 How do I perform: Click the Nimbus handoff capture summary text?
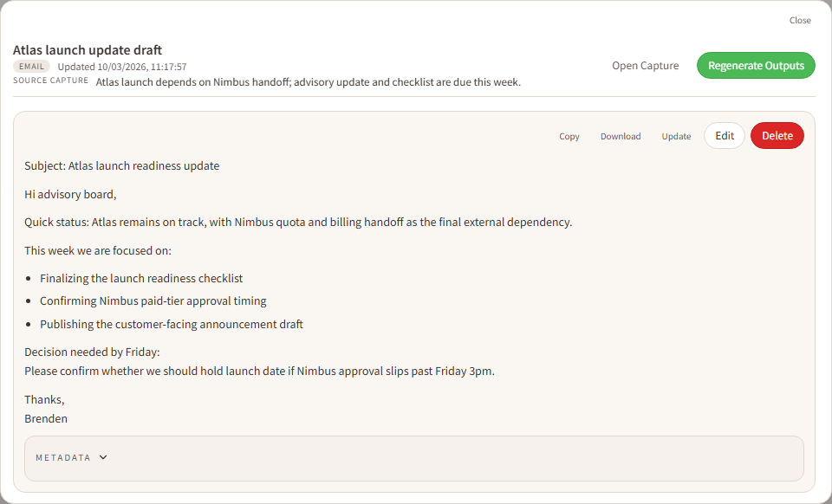(308, 81)
